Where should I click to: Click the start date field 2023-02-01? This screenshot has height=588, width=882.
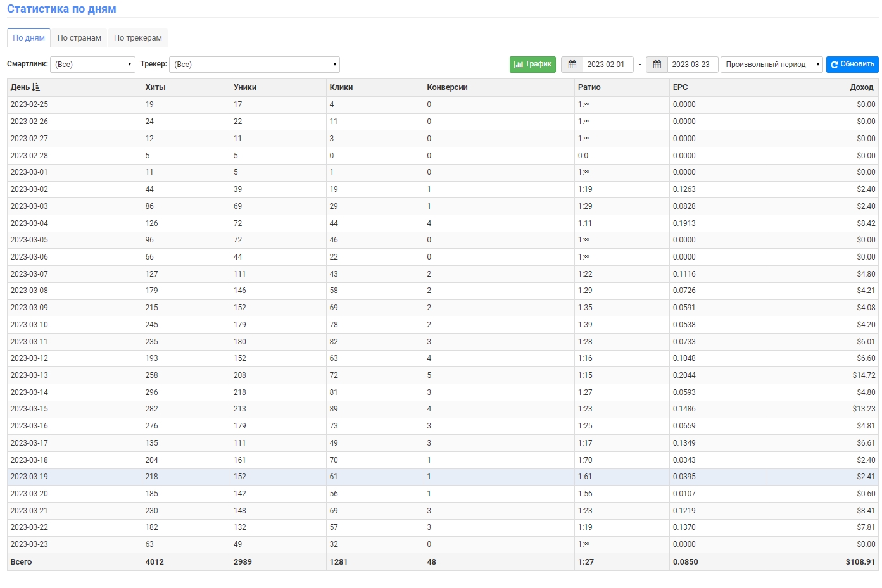[607, 65]
